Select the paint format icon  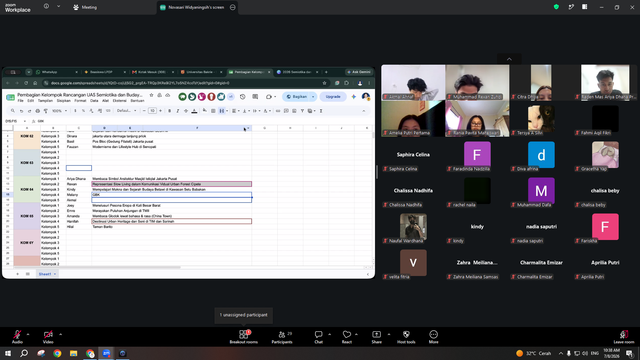(45, 111)
